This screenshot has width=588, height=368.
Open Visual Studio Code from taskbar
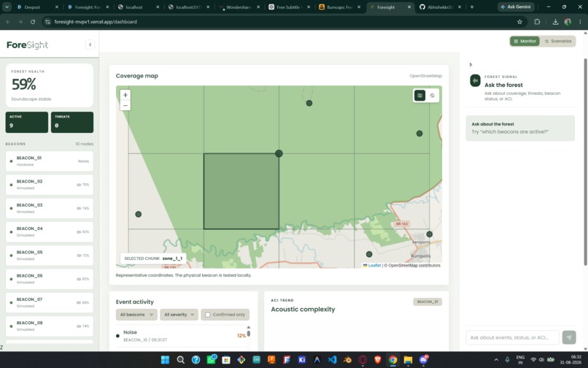[332, 360]
